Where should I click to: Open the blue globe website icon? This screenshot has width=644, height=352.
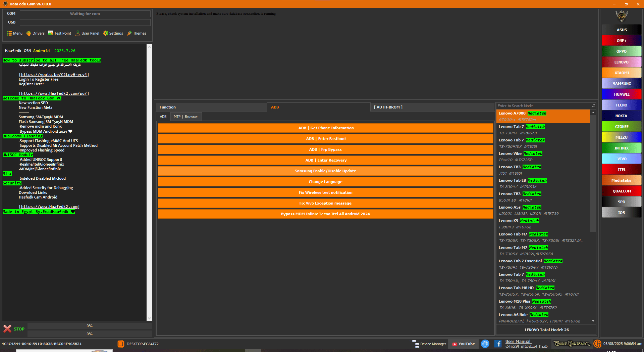point(485,344)
